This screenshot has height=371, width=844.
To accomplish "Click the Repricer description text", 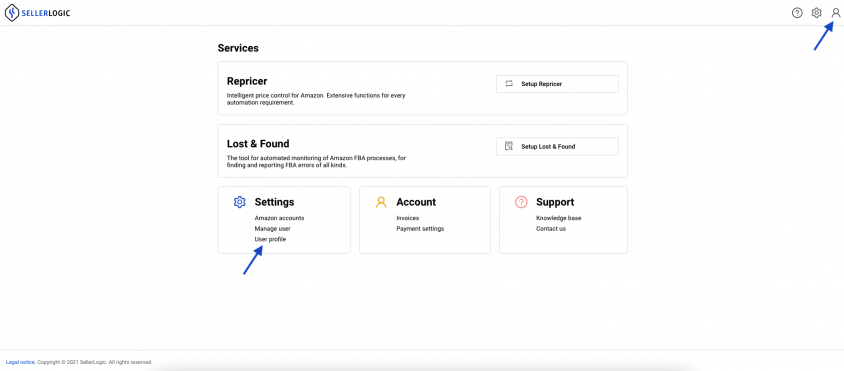I will click(x=316, y=99).
